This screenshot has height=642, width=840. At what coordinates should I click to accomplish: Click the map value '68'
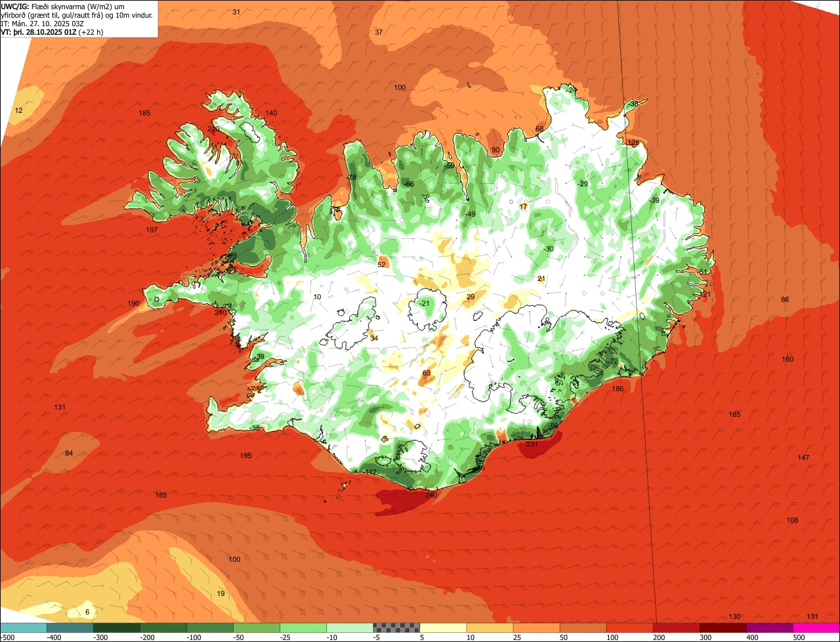tap(539, 129)
